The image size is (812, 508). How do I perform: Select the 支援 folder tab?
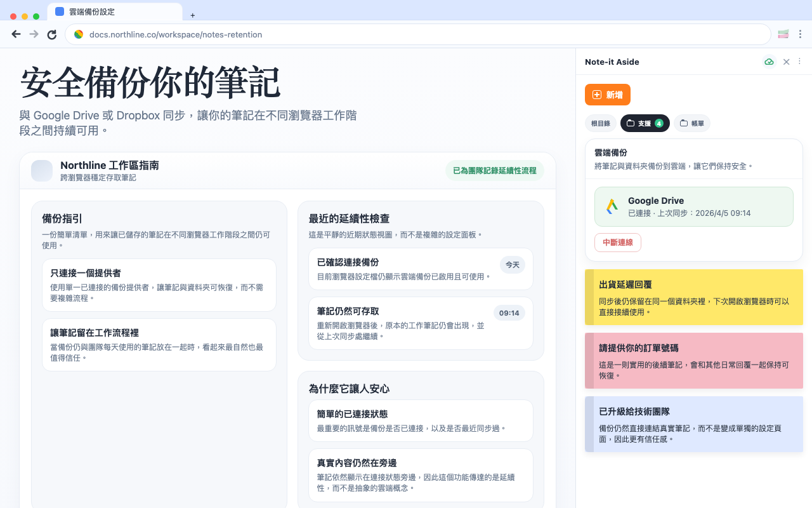coord(645,123)
